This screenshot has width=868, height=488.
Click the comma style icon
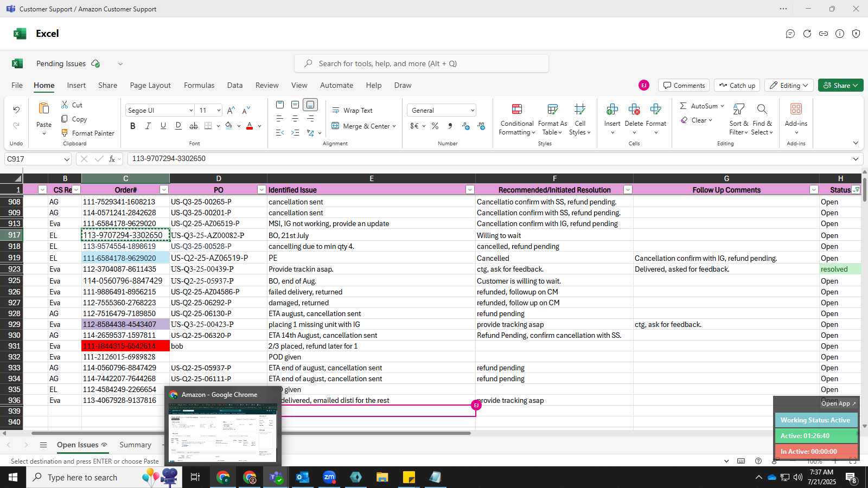tap(450, 126)
